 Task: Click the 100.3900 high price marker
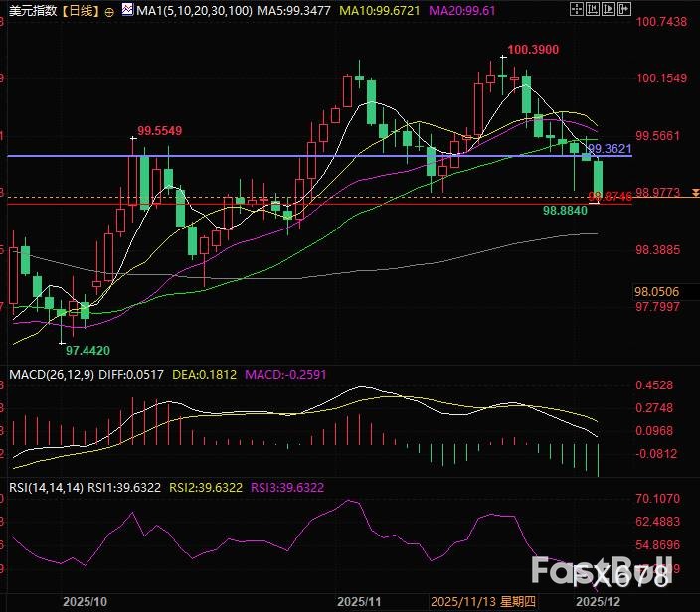pos(532,49)
